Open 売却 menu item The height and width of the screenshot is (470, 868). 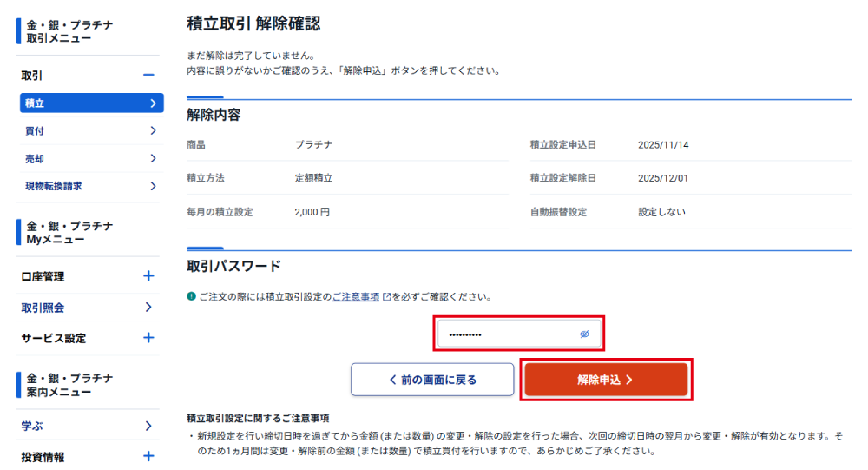[x=87, y=158]
